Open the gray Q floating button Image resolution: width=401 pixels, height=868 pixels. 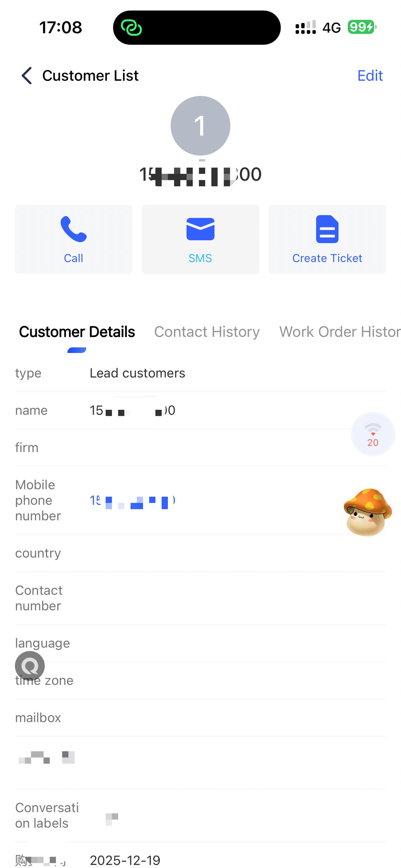click(x=30, y=666)
